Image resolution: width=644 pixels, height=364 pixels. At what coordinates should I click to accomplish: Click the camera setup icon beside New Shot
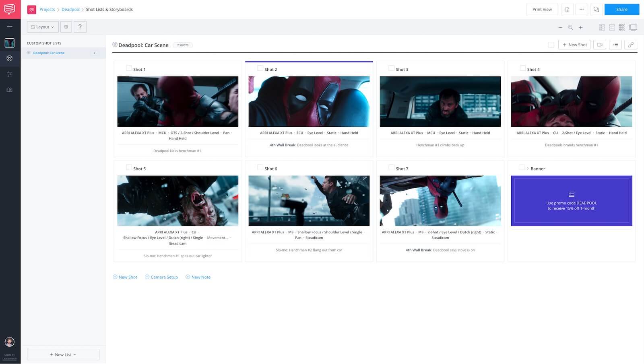point(599,45)
